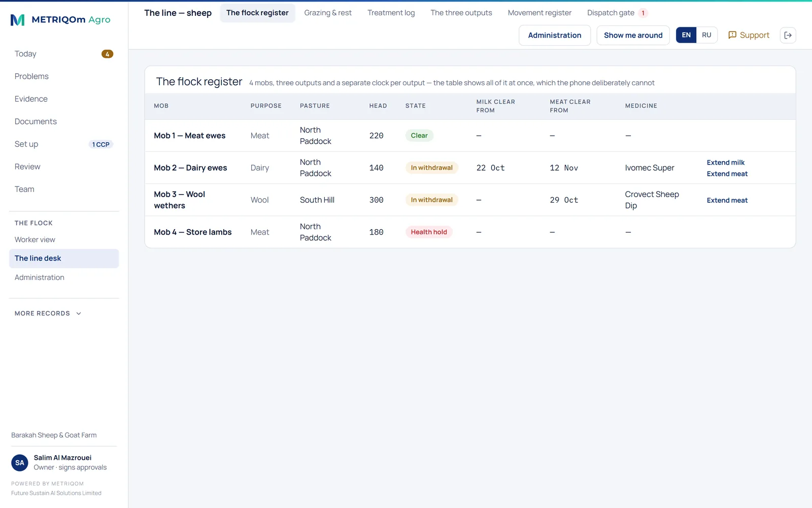The image size is (812, 508).
Task: Switch to Grazing & rest tab
Action: point(328,13)
